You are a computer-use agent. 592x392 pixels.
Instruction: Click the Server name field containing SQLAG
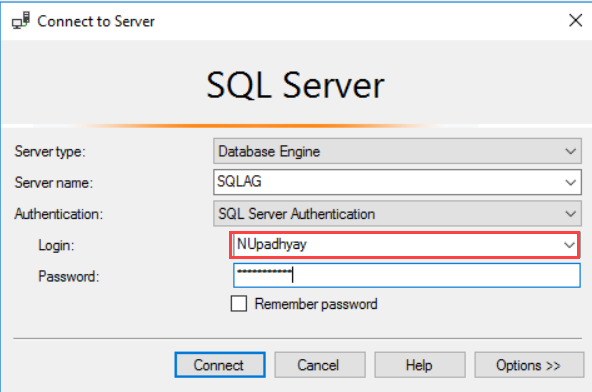click(397, 182)
